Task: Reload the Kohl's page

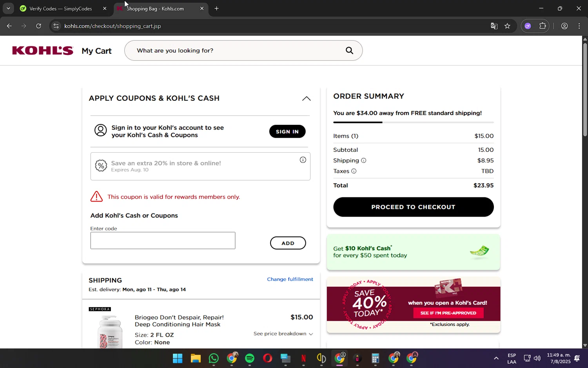Action: (x=38, y=26)
